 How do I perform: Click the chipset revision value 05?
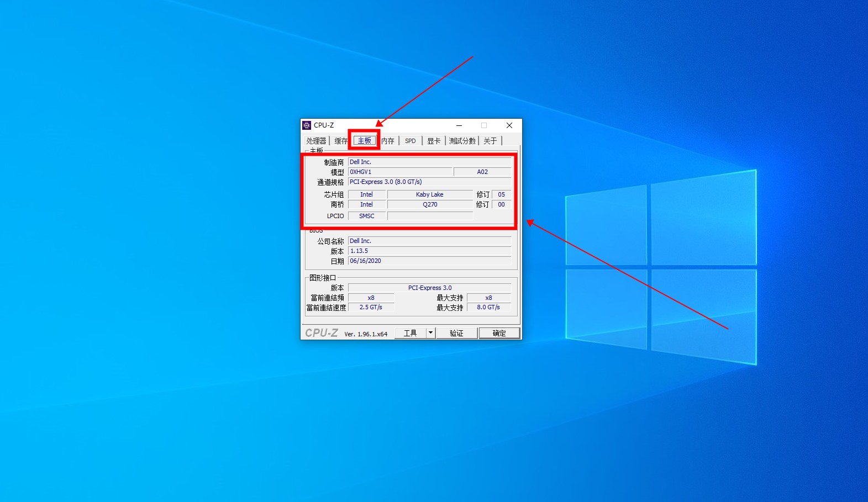[x=501, y=194]
